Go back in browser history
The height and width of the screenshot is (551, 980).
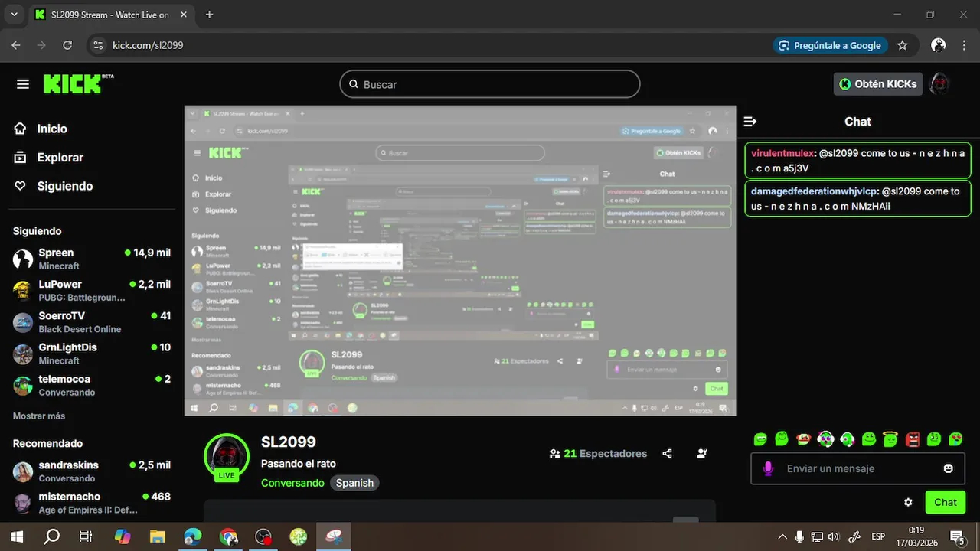(x=16, y=45)
